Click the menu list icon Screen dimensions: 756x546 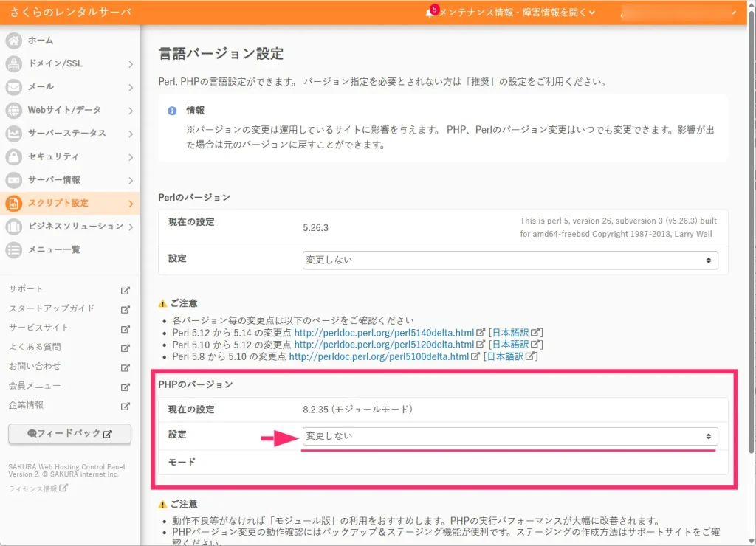(13, 249)
